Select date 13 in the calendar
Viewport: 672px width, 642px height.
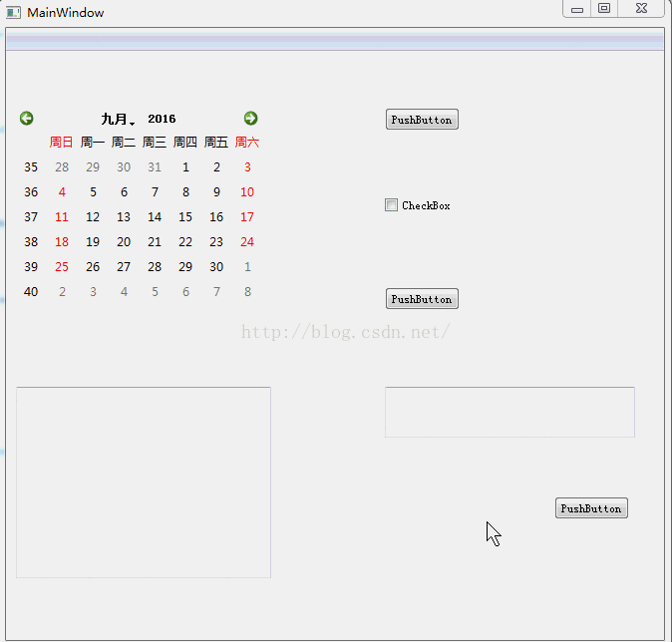(x=124, y=217)
